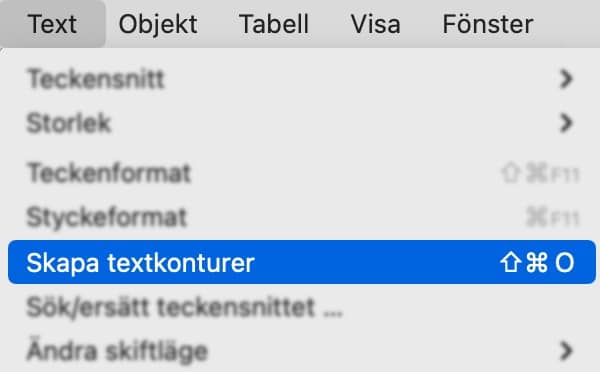Click the ⌘F11 shortcut hint beside Styckeformat
Screen dimensions: 600x372
point(553,218)
